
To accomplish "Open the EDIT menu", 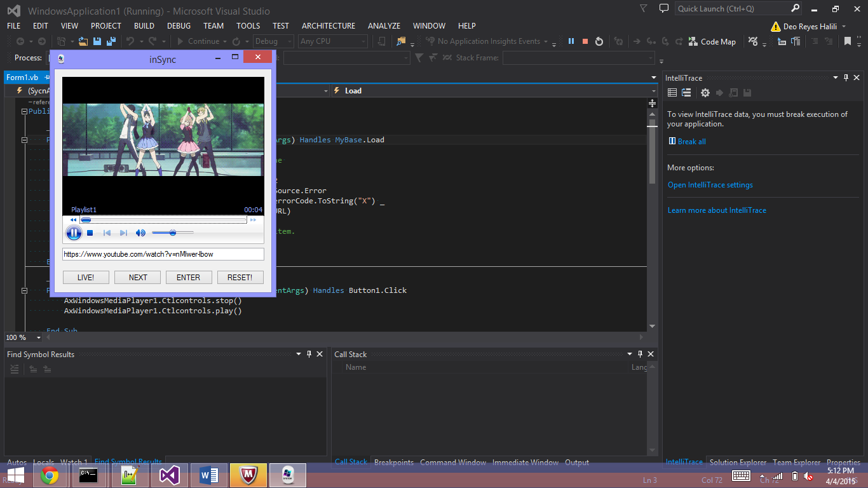I will [x=41, y=26].
